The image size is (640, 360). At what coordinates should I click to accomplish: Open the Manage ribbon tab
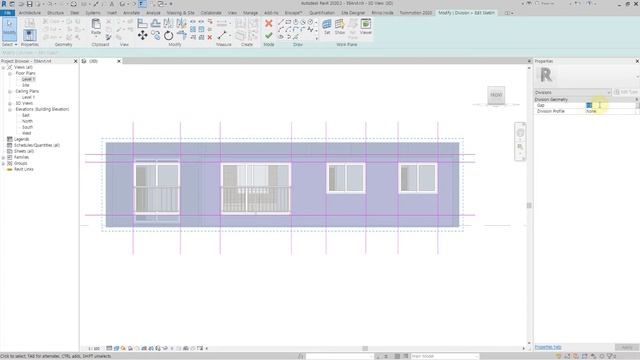point(251,13)
